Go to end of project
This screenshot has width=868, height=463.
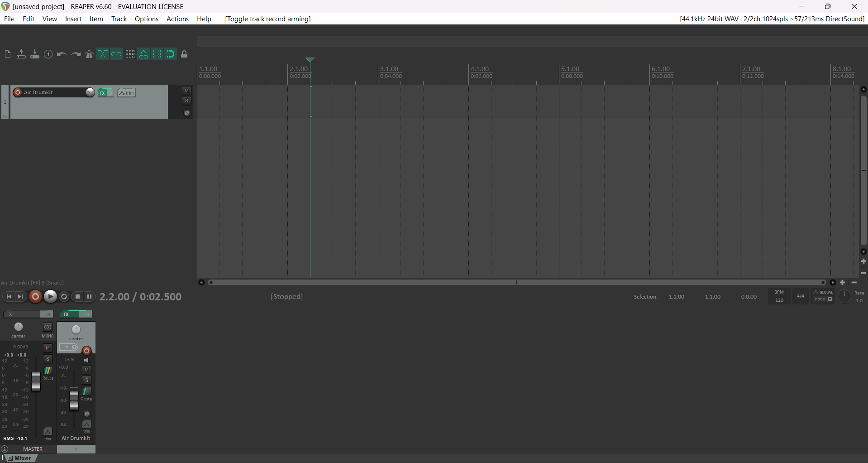20,297
